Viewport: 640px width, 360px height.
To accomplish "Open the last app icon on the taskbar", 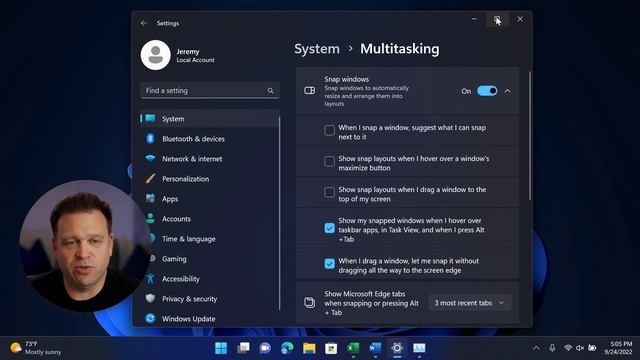I will point(419,348).
